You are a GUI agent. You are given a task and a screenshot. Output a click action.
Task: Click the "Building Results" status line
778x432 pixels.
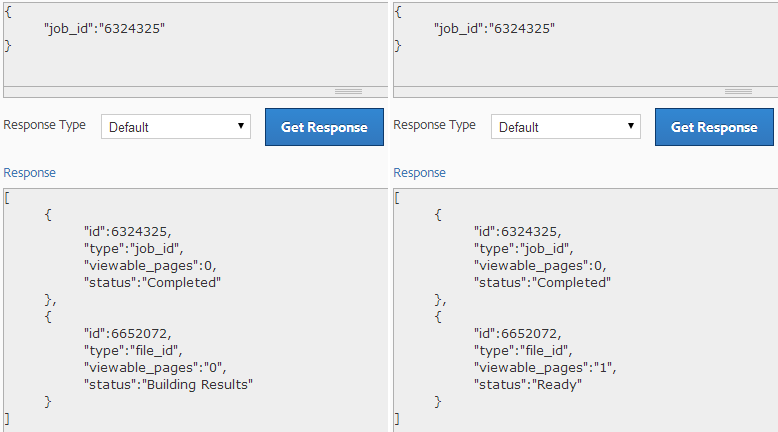pos(168,384)
